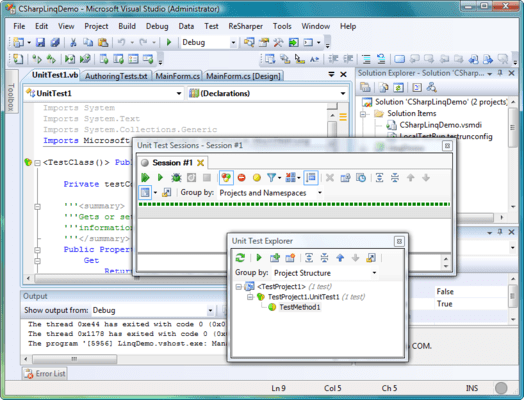The width and height of the screenshot is (524, 400).
Task: Click the Properties icon in Solution Explorer toolbar
Action: 365,88
